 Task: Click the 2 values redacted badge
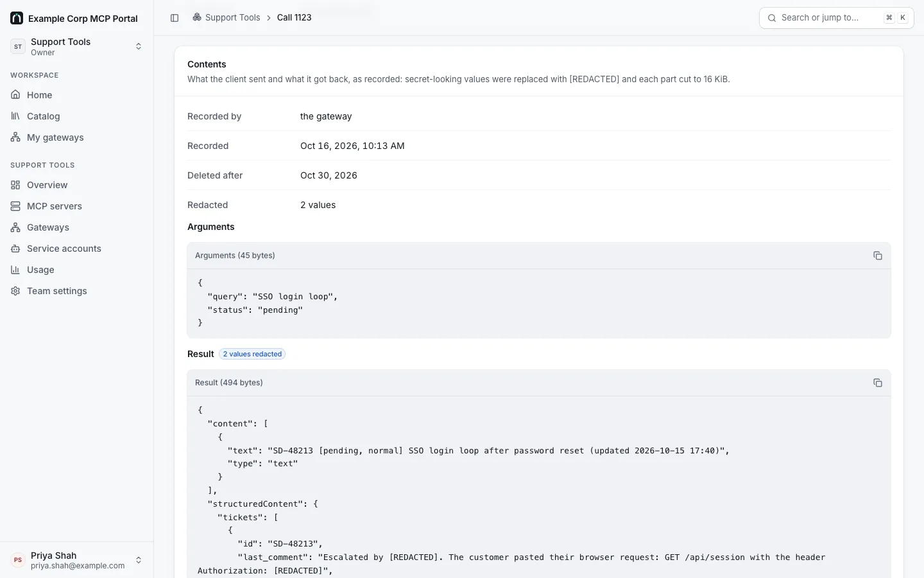[x=252, y=354]
